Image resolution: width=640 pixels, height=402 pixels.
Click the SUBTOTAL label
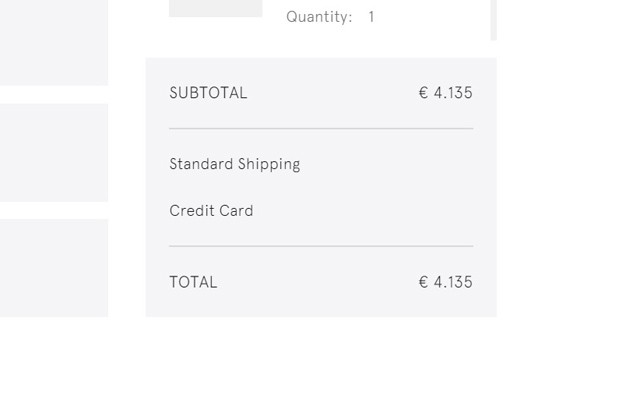pos(208,93)
